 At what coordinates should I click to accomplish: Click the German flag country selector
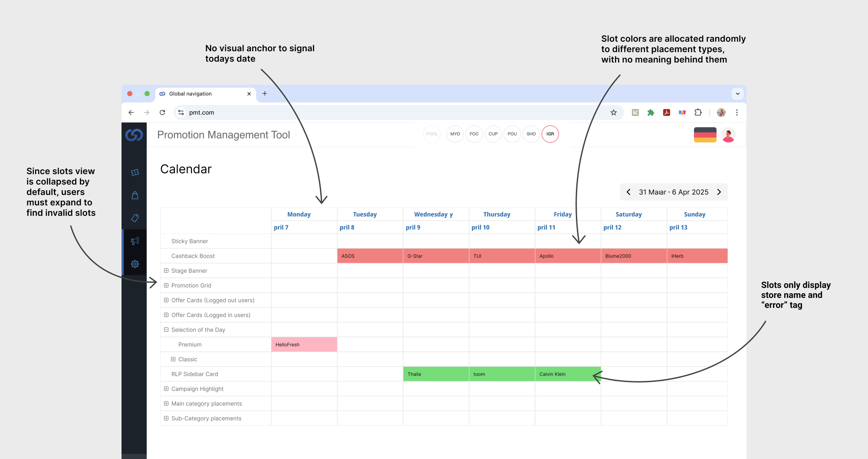coord(705,135)
